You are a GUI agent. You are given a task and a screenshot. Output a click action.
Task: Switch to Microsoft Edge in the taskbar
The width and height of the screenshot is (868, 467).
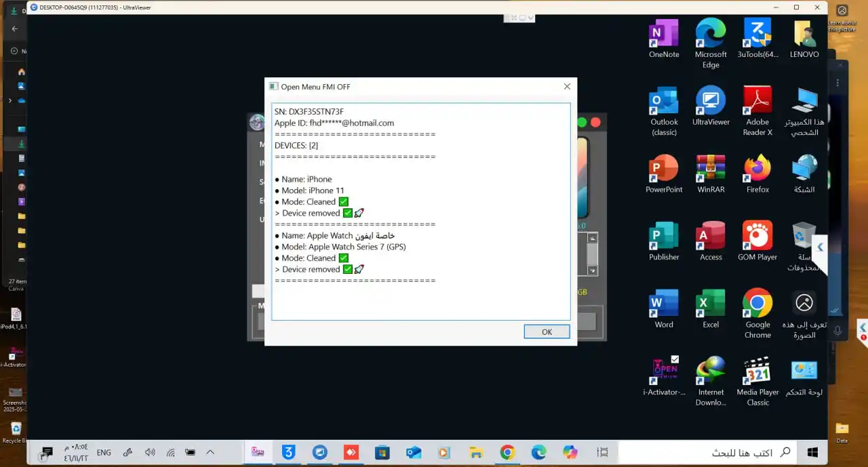point(539,452)
